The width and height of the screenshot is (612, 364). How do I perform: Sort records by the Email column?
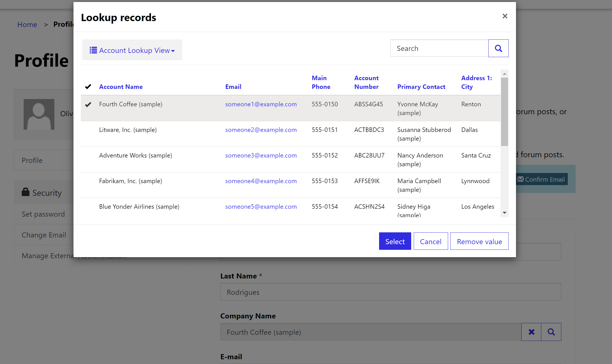click(233, 86)
